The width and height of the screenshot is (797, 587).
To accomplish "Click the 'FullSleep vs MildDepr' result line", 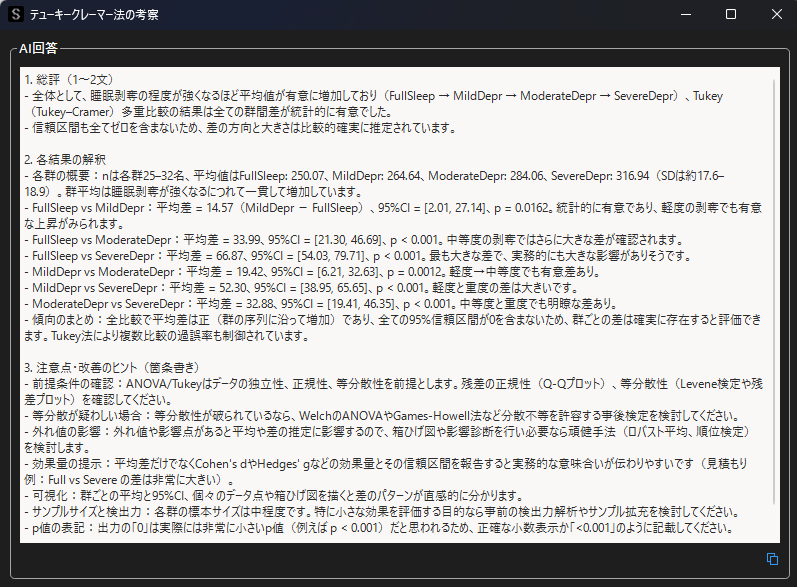I will 392,215.
